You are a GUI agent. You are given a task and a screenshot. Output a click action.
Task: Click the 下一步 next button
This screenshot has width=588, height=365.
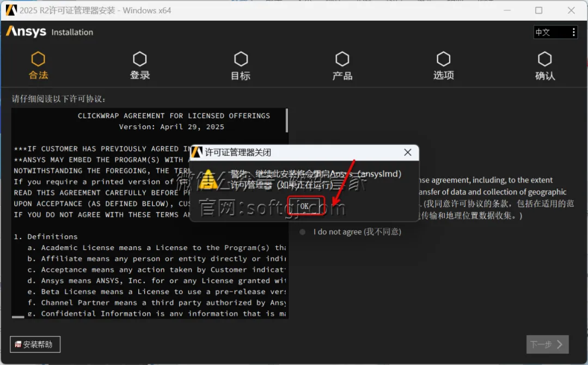547,344
